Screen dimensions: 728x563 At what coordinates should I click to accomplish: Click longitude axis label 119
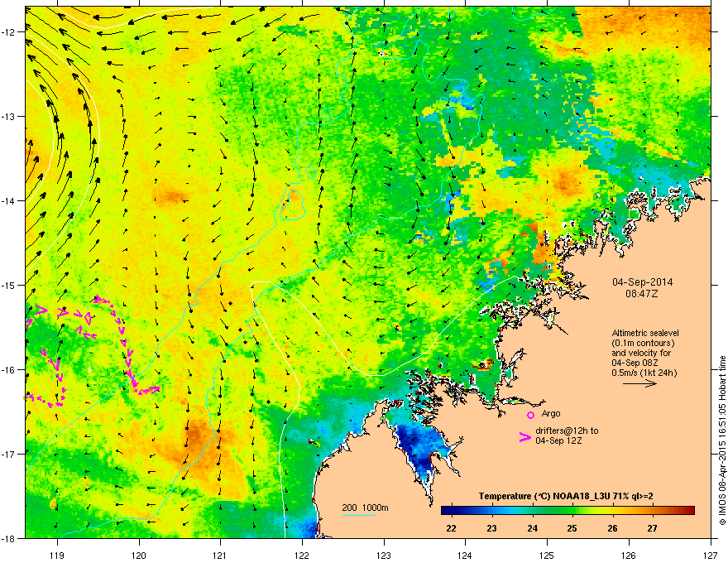(x=57, y=555)
